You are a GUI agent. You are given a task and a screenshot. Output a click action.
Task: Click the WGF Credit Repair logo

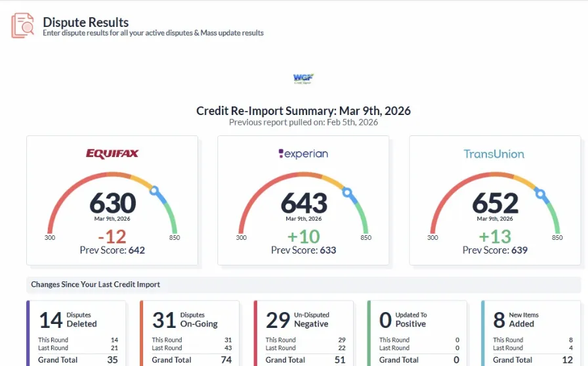(303, 78)
